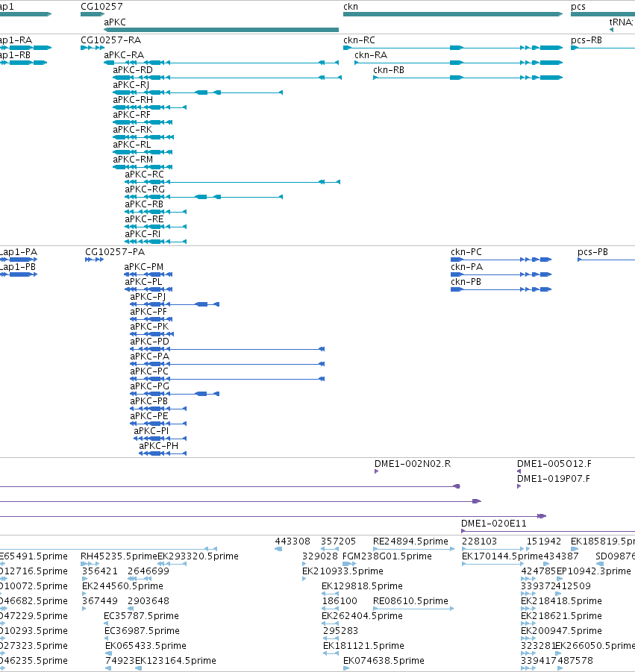Select the aPKC-PH protein label
The height and width of the screenshot is (672, 635).
click(159, 446)
